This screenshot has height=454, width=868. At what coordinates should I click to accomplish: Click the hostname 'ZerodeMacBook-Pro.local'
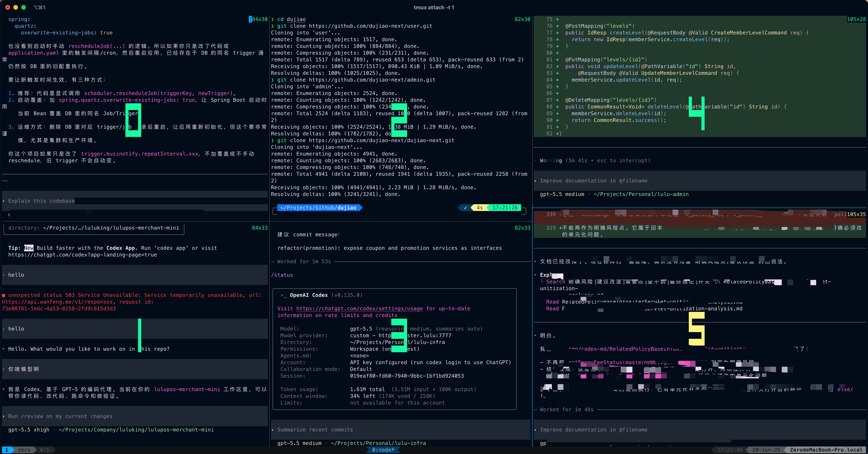(x=826, y=450)
